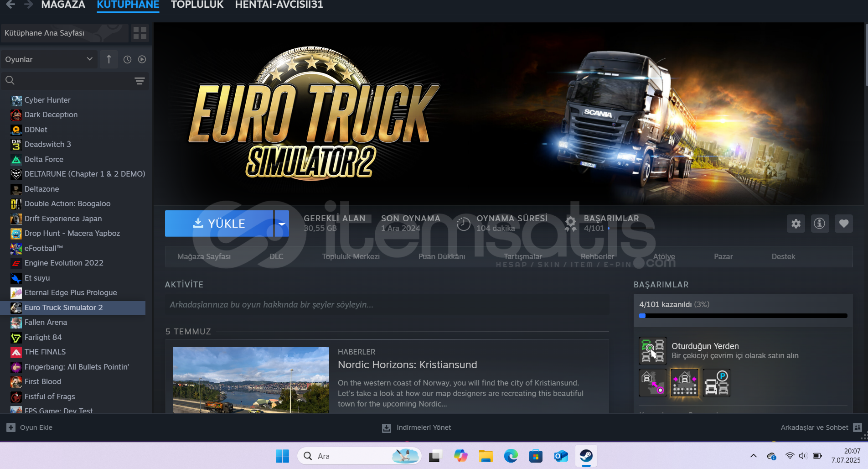Viewport: 868px width, 469px height.
Task: Click İndirmeleri Yönet link
Action: click(x=416, y=427)
